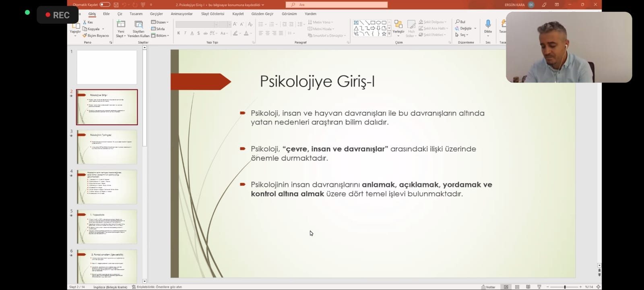Click the Kopyala copy button
This screenshot has width=644, height=290.
point(91,29)
